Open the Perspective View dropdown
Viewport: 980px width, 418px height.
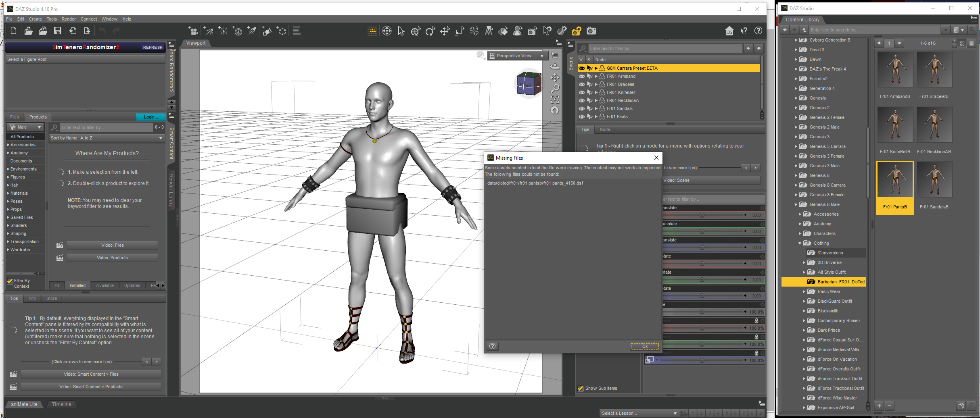[516, 56]
